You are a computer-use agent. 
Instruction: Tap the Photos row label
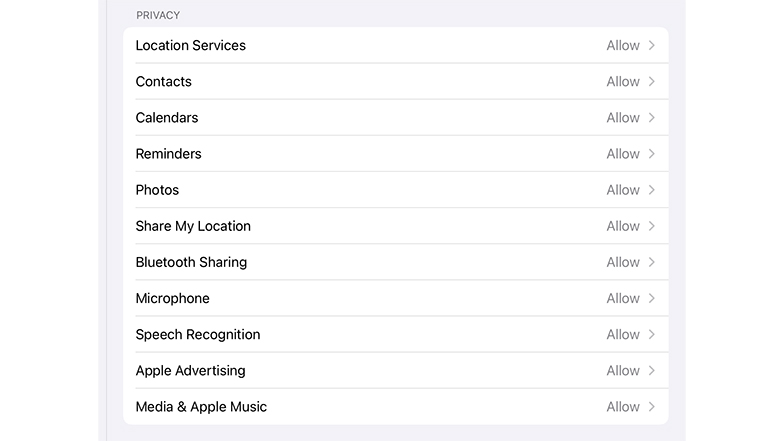coord(157,189)
